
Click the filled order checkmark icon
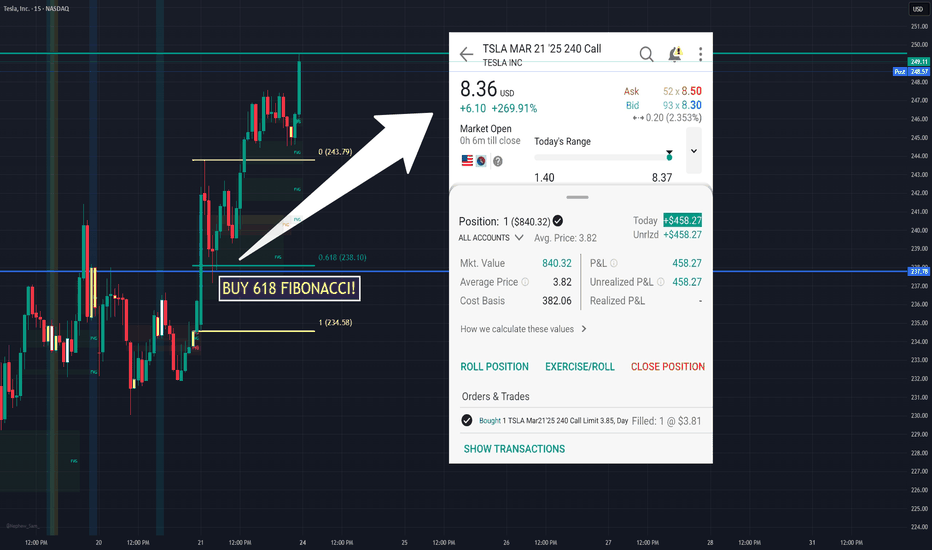point(467,420)
